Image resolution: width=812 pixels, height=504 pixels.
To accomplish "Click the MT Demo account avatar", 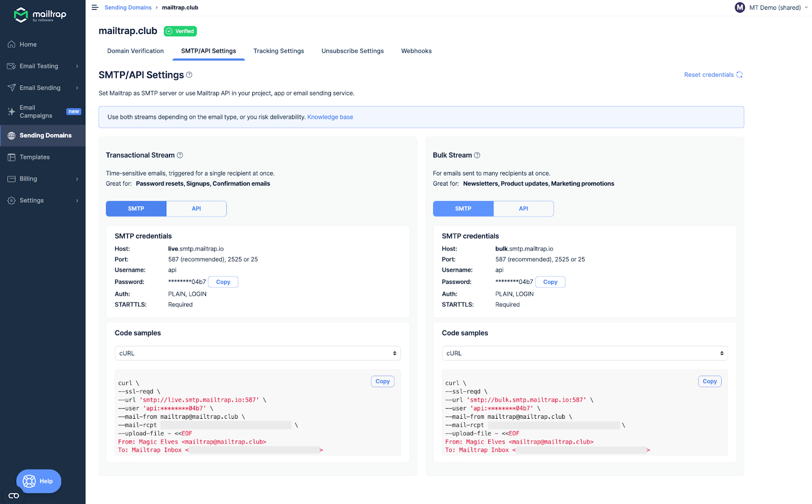I will coord(740,8).
